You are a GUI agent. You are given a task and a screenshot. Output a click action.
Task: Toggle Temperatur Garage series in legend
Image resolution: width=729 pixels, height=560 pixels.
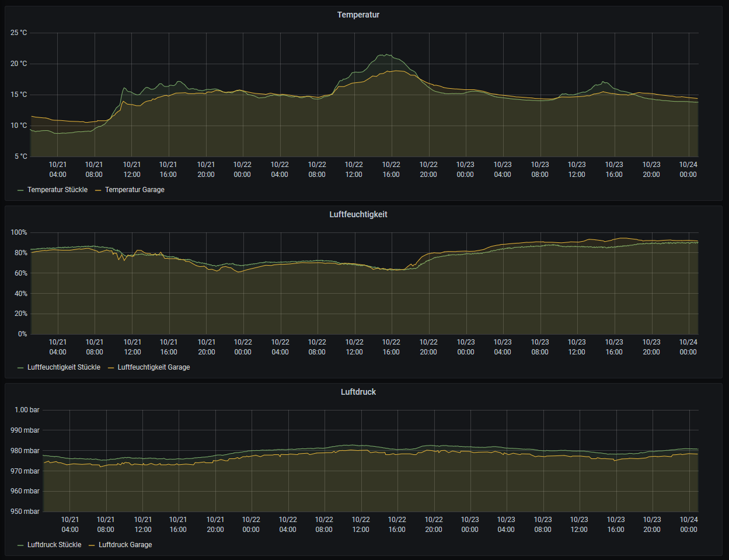[x=134, y=190]
